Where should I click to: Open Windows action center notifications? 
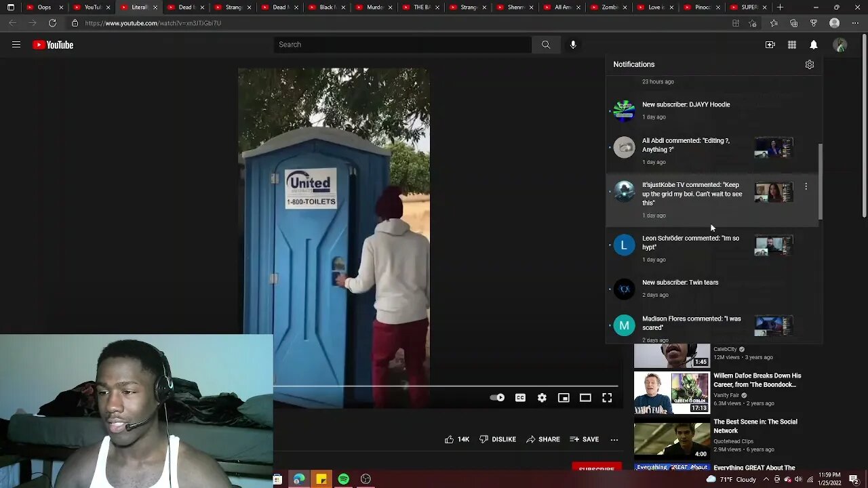854,479
